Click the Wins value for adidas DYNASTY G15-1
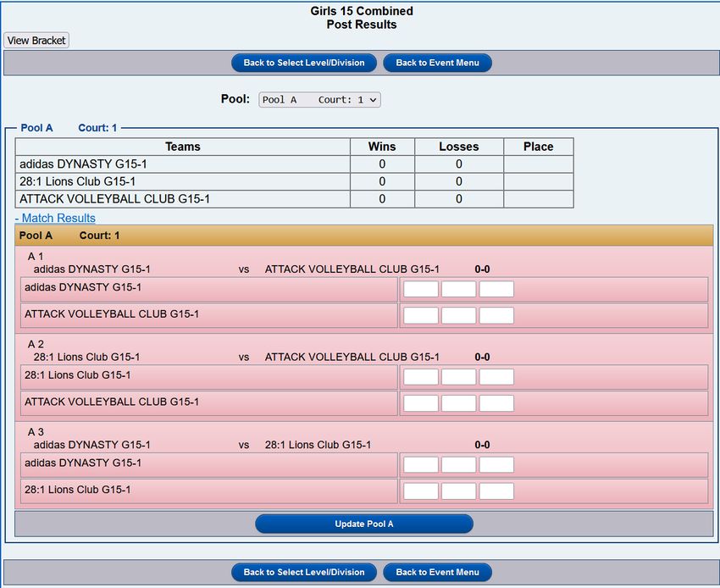 (382, 164)
